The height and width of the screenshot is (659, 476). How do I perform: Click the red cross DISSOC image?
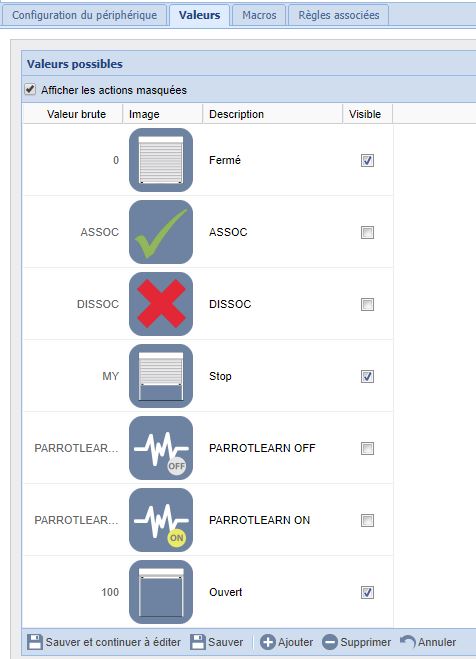pyautogui.click(x=161, y=304)
